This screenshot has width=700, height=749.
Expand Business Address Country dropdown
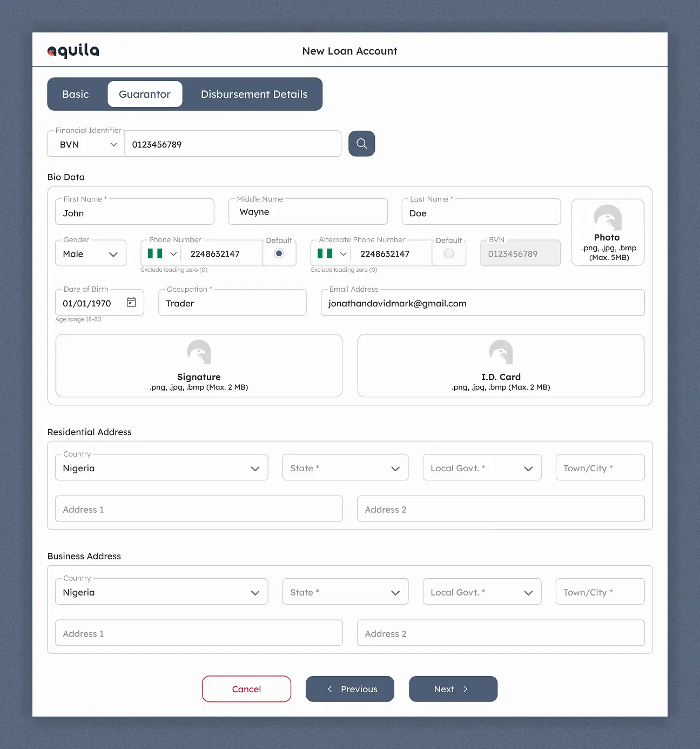(x=161, y=592)
